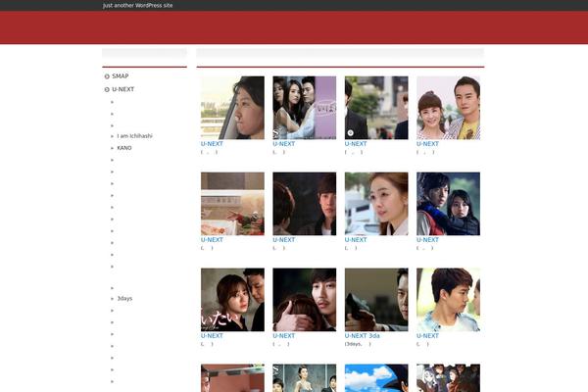Click U-NEXT link under car-window woman thumbnail

tap(212, 144)
